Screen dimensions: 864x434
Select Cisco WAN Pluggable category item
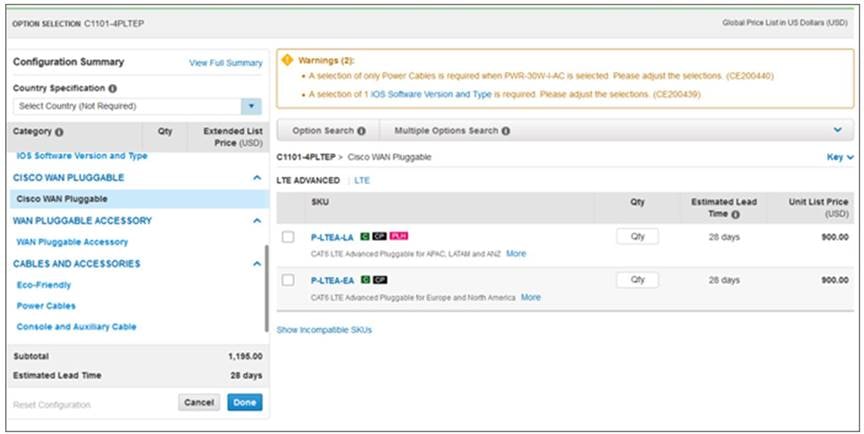[x=139, y=199]
